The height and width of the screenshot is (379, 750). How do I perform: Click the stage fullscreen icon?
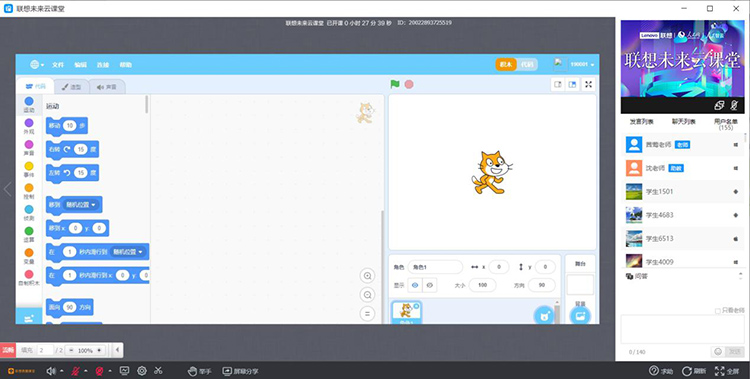(x=589, y=85)
